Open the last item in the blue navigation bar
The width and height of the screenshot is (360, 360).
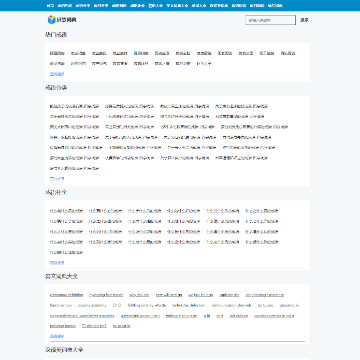tap(275, 5)
